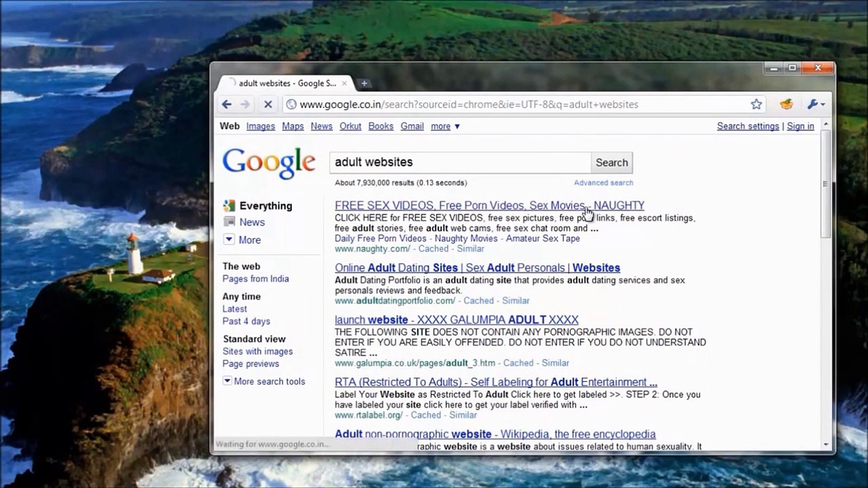Click the vertical scrollbar thumb

click(826, 184)
